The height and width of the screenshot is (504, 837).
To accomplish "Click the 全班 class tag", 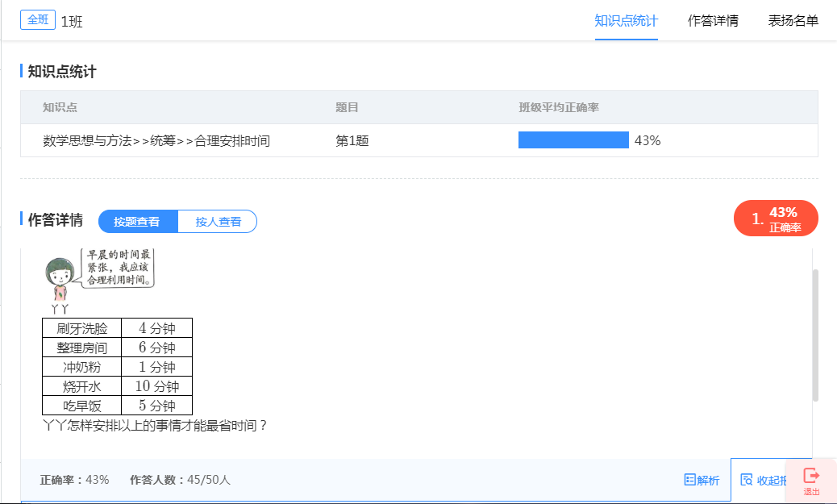I will [38, 20].
